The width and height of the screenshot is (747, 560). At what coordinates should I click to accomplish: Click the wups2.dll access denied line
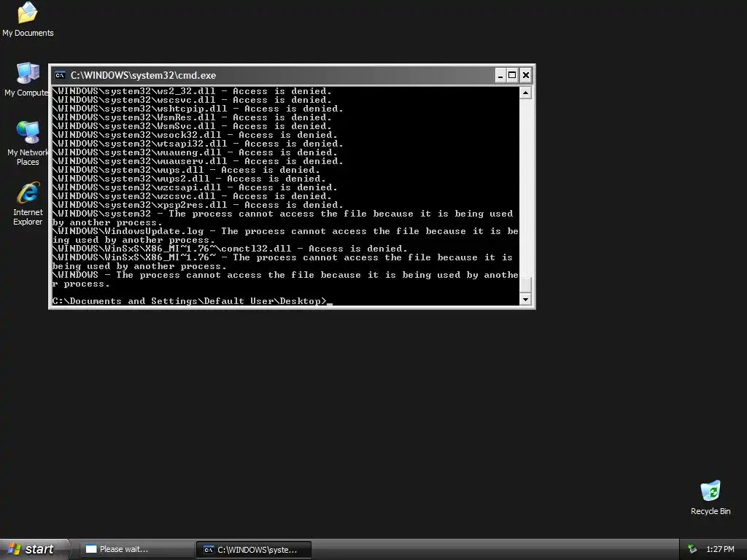point(189,179)
